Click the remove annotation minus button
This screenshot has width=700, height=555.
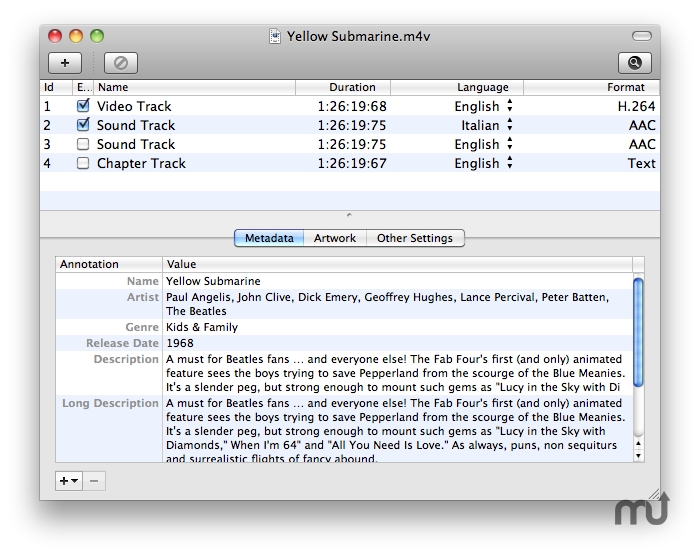94,481
